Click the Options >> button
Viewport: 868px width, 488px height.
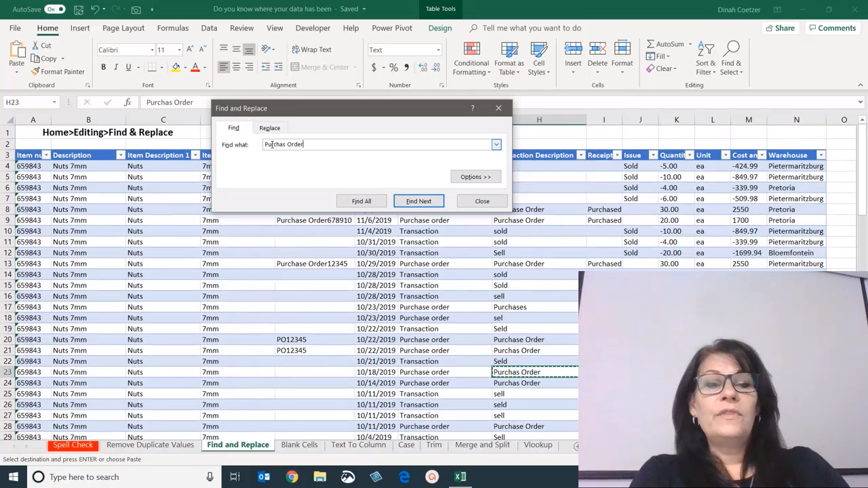[475, 177]
